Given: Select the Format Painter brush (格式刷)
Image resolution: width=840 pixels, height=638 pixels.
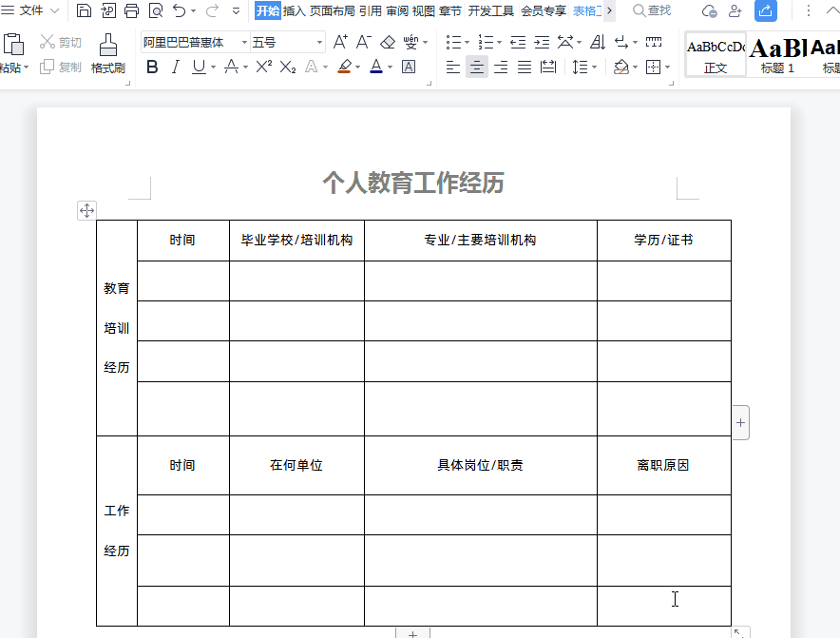Looking at the screenshot, I should tap(107, 53).
